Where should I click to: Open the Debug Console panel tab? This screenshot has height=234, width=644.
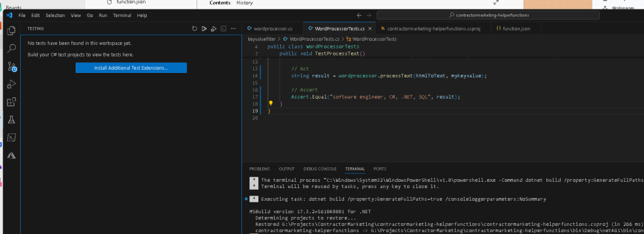click(319, 169)
